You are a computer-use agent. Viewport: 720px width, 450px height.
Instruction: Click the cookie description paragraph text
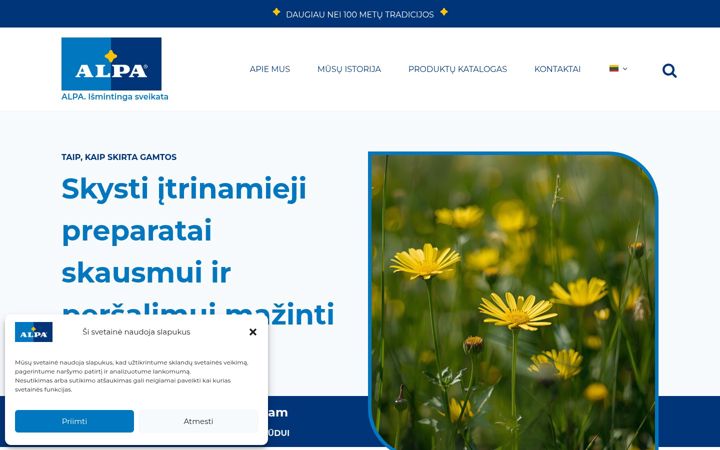(x=131, y=376)
